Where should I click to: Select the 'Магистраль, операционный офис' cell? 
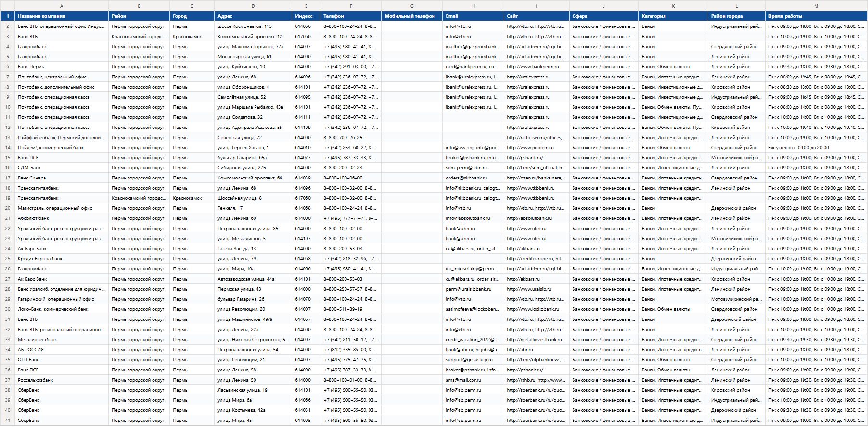click(62, 208)
